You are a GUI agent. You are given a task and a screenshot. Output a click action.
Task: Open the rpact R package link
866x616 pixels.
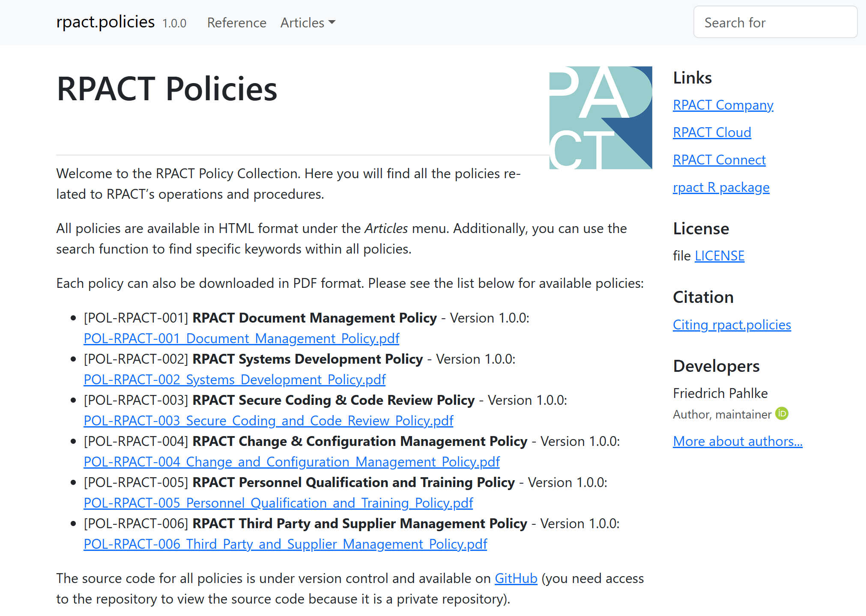pyautogui.click(x=721, y=187)
